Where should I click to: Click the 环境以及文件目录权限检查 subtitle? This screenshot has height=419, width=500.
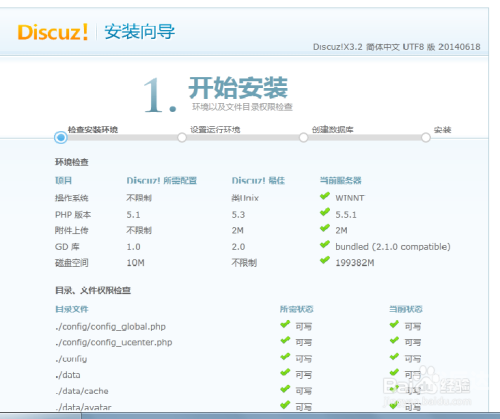[x=242, y=107]
